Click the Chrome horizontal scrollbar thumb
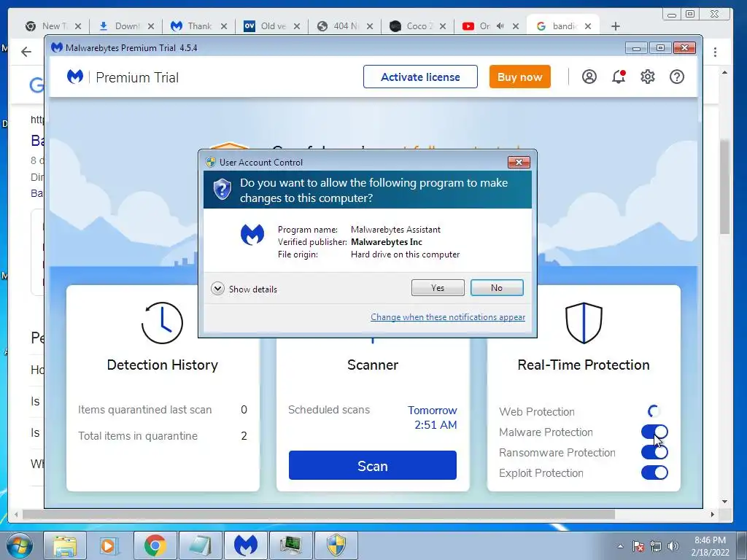The image size is (747, 560). (x=319, y=514)
